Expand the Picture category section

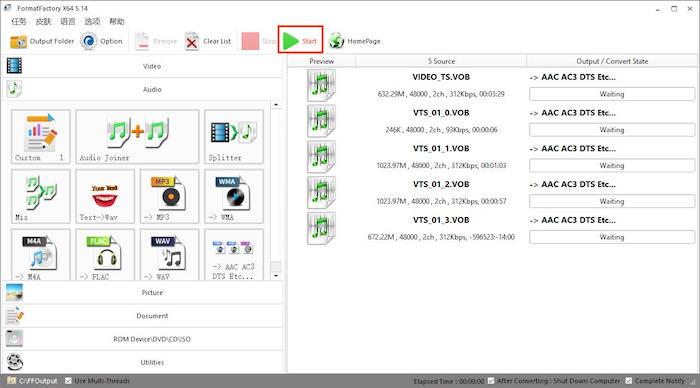143,292
